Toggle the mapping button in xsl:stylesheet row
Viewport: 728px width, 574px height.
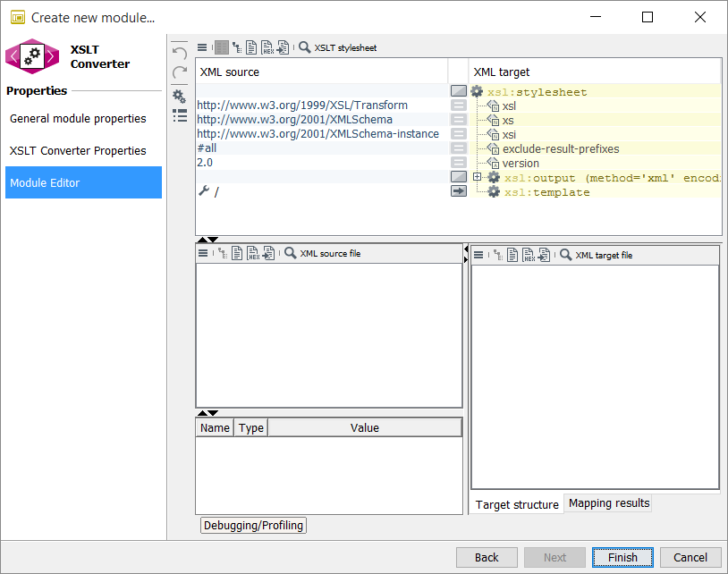(459, 91)
